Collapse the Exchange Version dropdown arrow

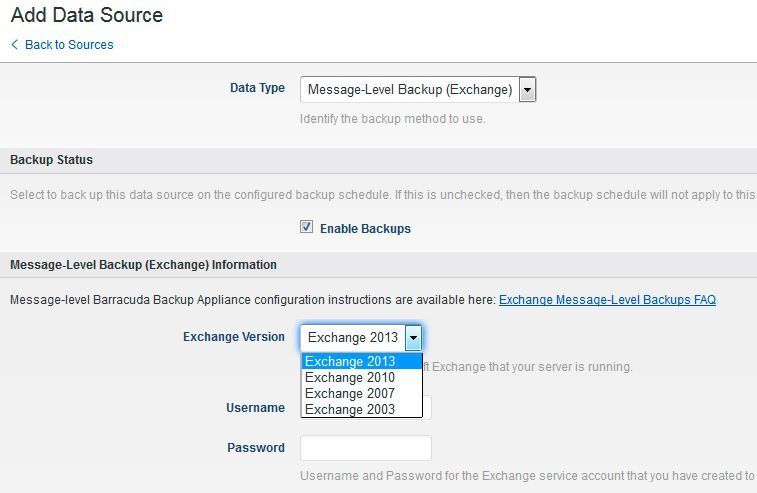[x=413, y=337]
